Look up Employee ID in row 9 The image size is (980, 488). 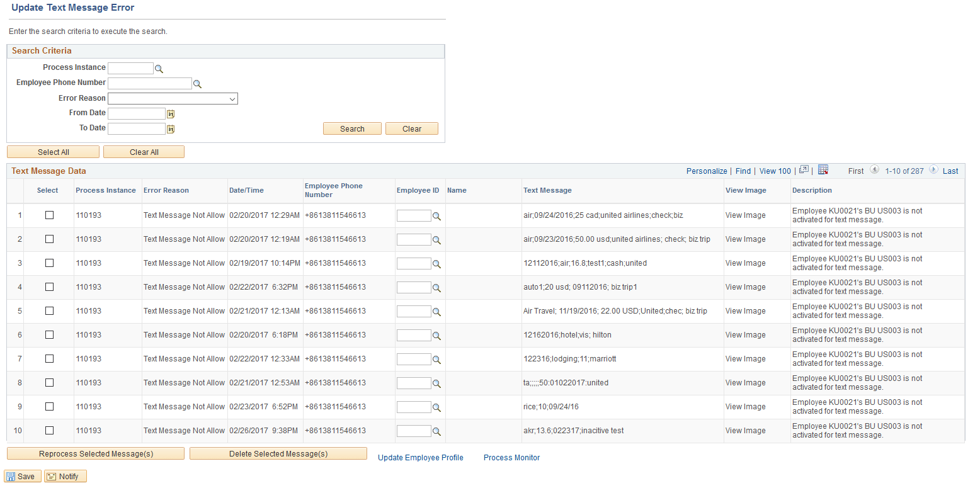pyautogui.click(x=436, y=407)
